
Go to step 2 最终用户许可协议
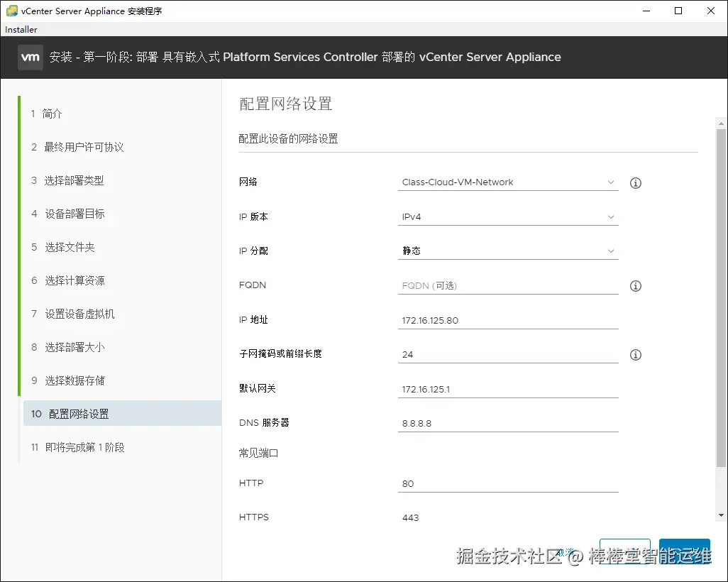click(77, 147)
